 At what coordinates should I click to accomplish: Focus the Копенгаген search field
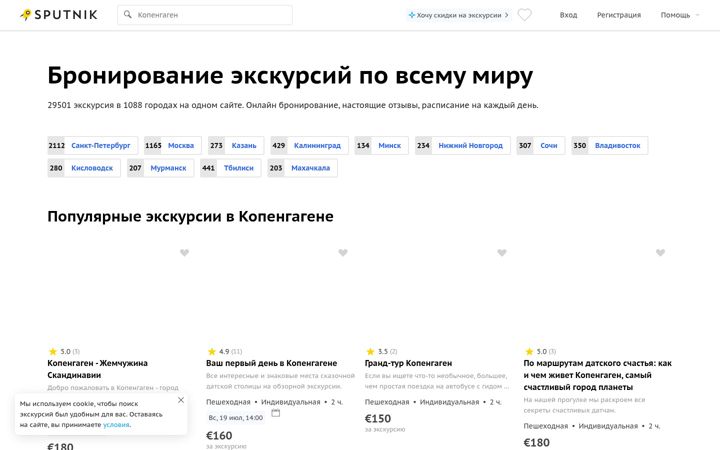pyautogui.click(x=205, y=15)
